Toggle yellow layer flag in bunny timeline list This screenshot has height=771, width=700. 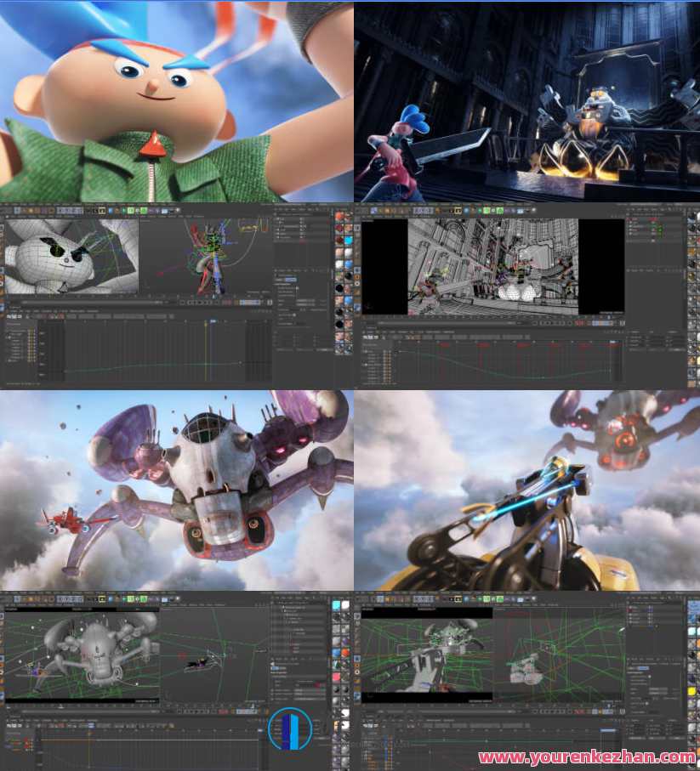pos(31,332)
